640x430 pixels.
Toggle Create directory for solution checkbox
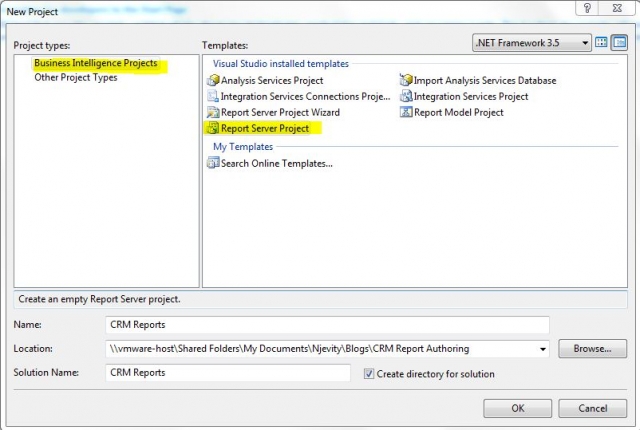click(369, 374)
